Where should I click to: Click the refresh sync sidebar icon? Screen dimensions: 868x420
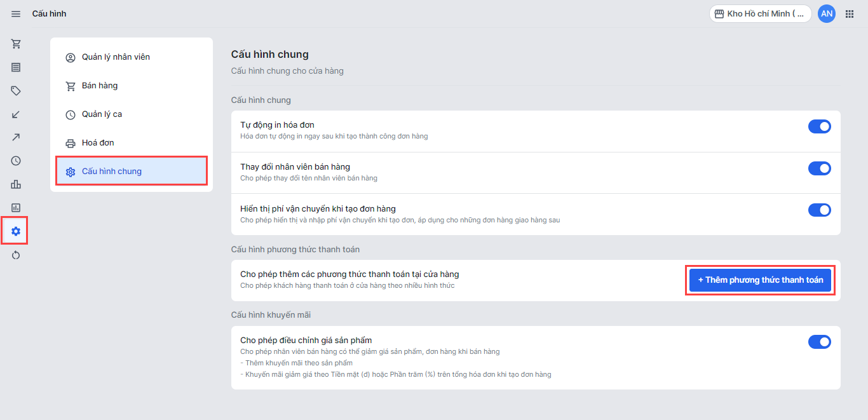(16, 255)
